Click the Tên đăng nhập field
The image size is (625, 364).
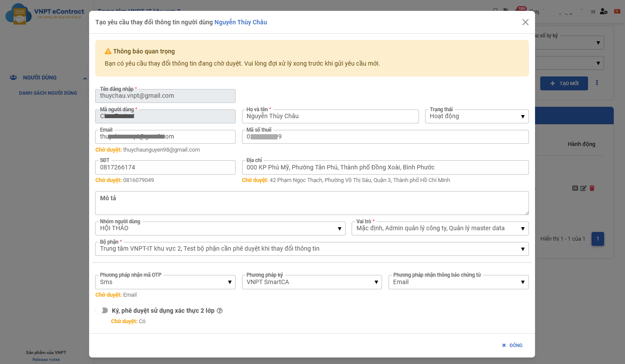(165, 96)
